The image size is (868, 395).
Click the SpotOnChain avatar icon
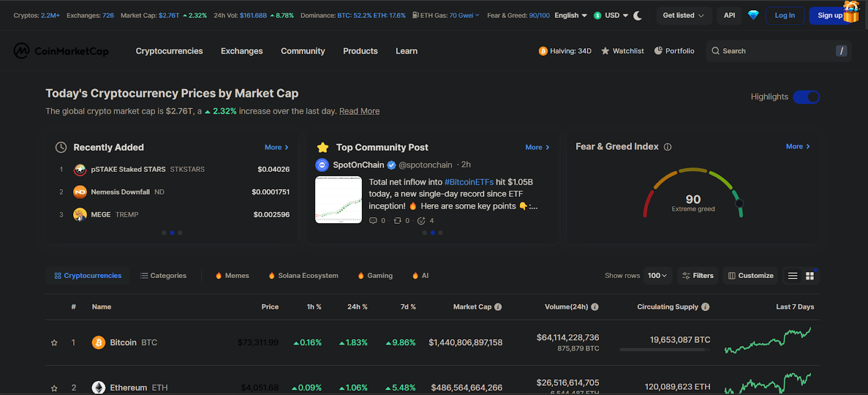(x=322, y=165)
